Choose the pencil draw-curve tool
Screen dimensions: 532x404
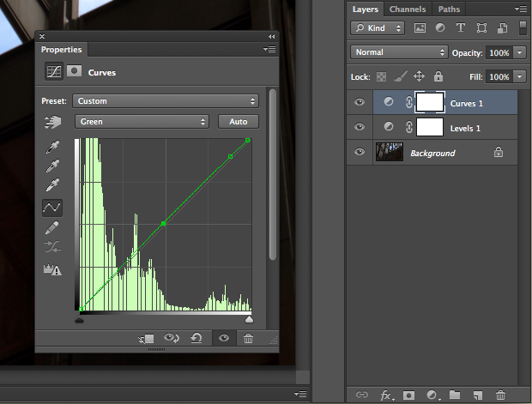[x=52, y=227]
